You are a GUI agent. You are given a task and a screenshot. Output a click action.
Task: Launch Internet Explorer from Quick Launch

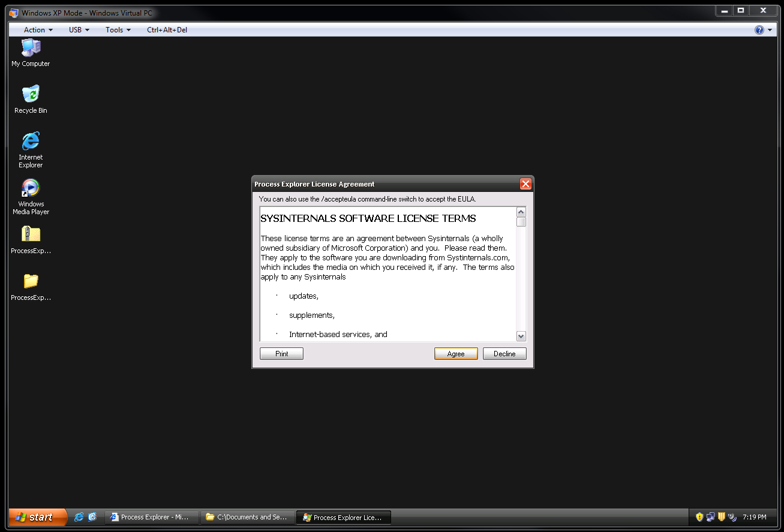click(79, 517)
